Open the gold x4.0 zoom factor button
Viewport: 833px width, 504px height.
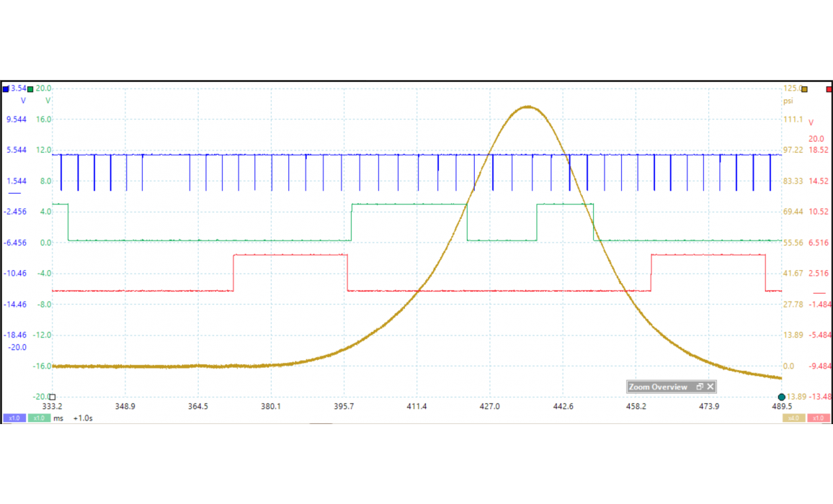(x=793, y=418)
